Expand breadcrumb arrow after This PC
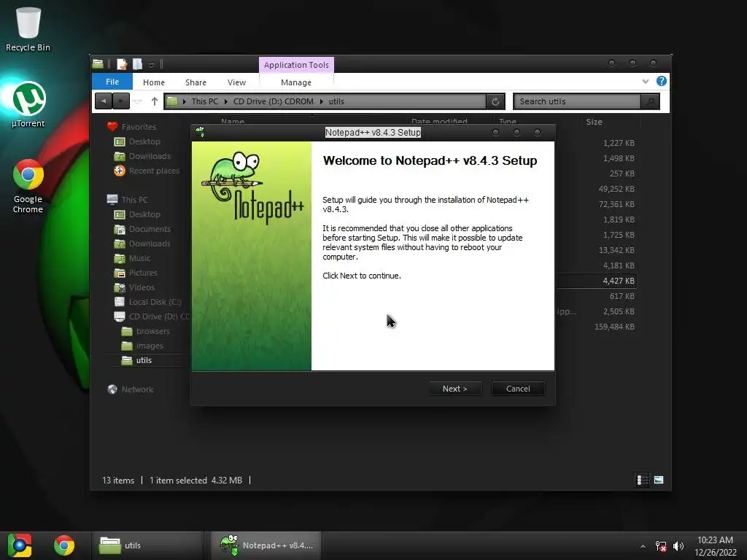The image size is (747, 560). pyautogui.click(x=226, y=101)
